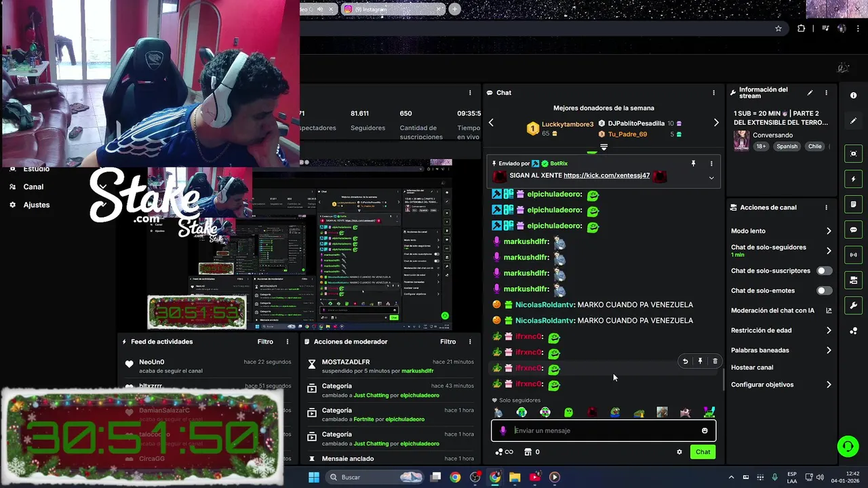The image size is (868, 488).
Task: Bookmark page with the star icon
Action: click(778, 28)
